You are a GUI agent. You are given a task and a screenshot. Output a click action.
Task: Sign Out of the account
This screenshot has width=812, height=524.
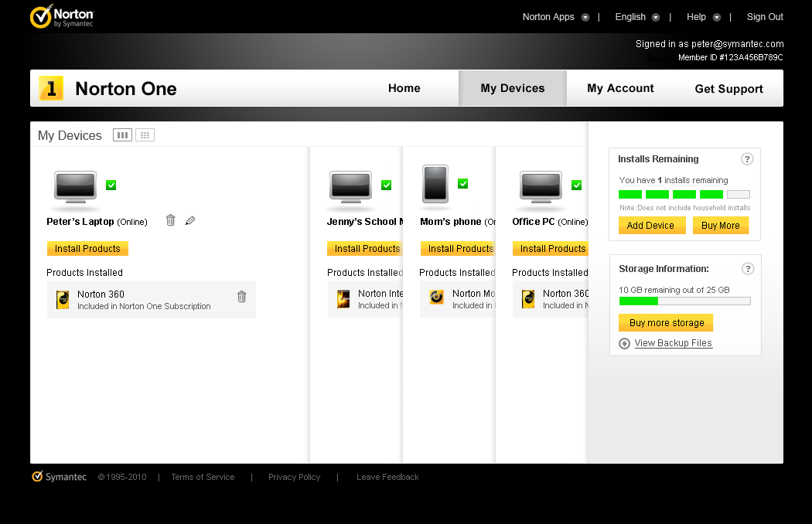click(765, 17)
